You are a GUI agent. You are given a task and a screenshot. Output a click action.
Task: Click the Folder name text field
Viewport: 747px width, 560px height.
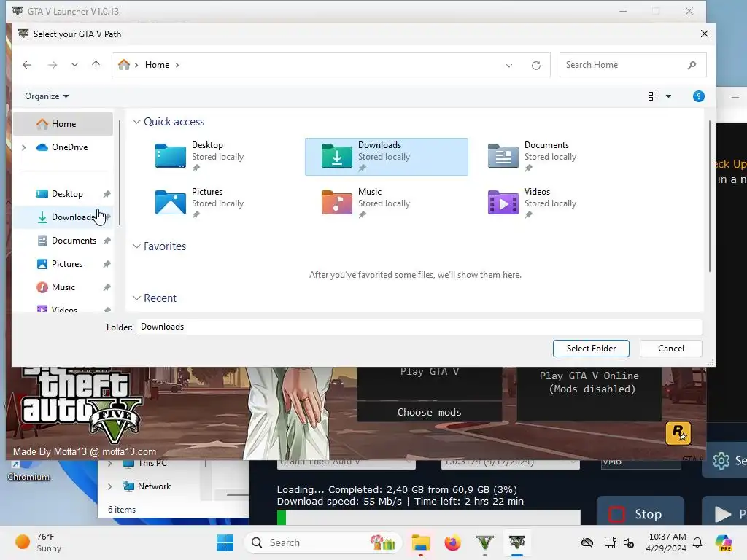pyautogui.click(x=419, y=327)
